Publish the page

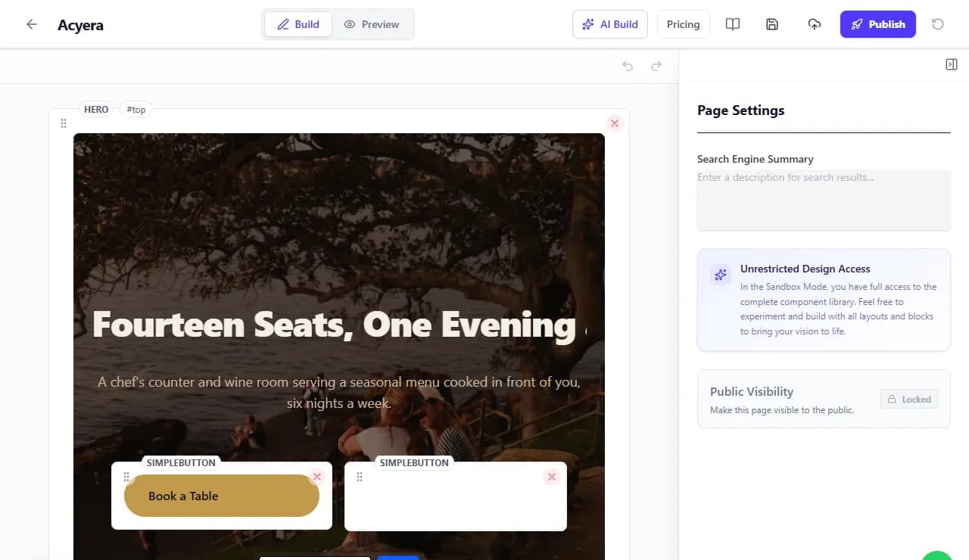878,24
